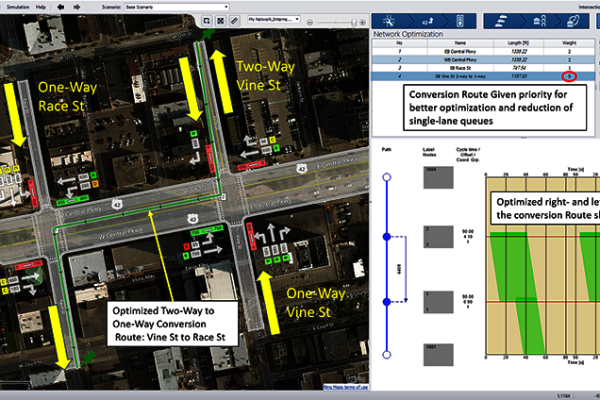Select the top hollow node on the path diagram
The image size is (600, 400).
tap(386, 177)
